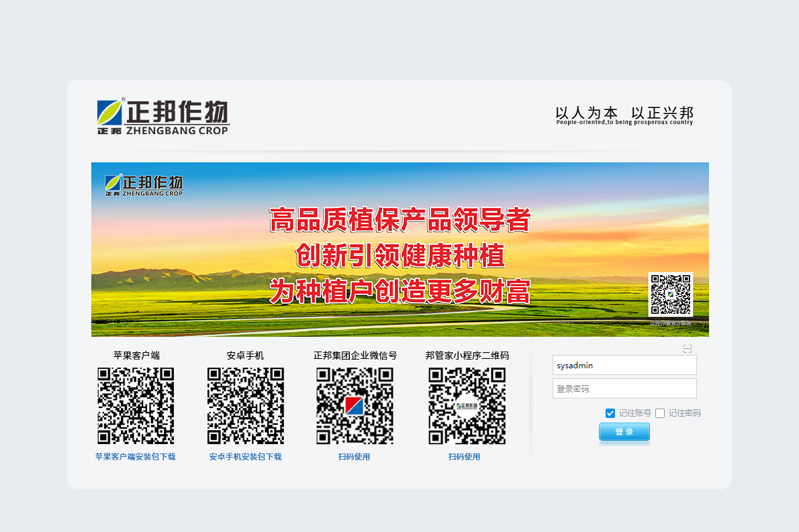Click the 正邦集团企业微信号 heading text
Viewport: 799px width, 532px height.
point(355,356)
